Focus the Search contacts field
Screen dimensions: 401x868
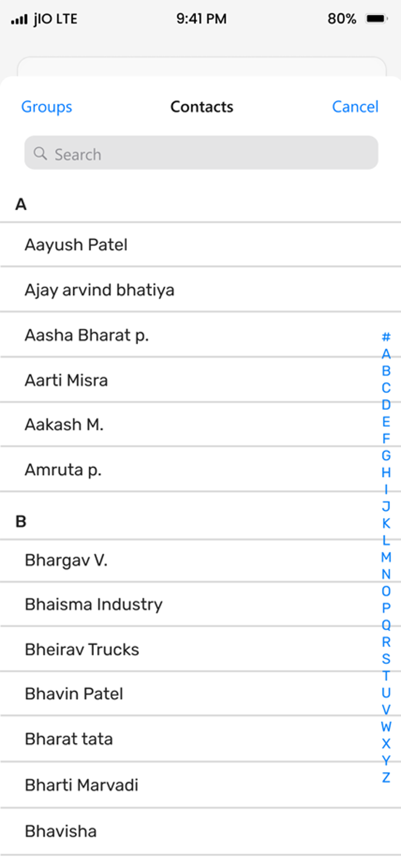201,153
